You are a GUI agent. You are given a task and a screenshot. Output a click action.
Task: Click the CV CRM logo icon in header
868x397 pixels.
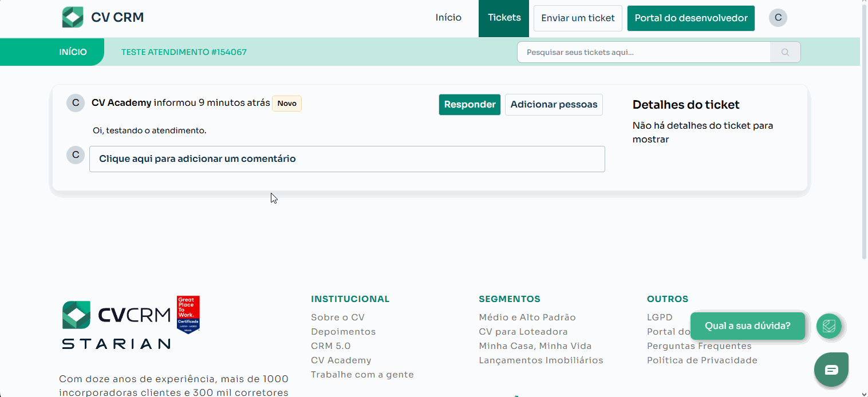[x=73, y=17]
